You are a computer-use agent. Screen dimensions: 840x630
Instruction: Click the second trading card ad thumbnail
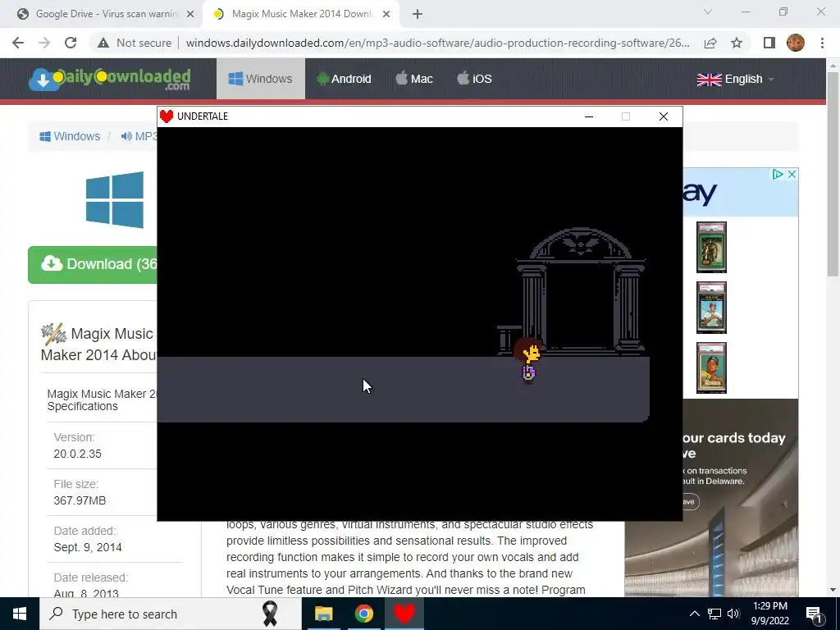click(x=711, y=308)
